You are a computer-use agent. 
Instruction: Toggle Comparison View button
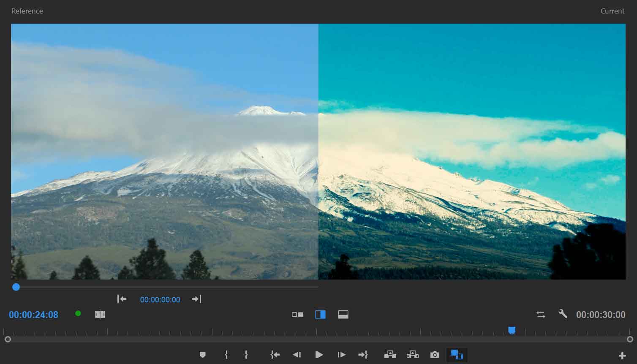click(457, 355)
